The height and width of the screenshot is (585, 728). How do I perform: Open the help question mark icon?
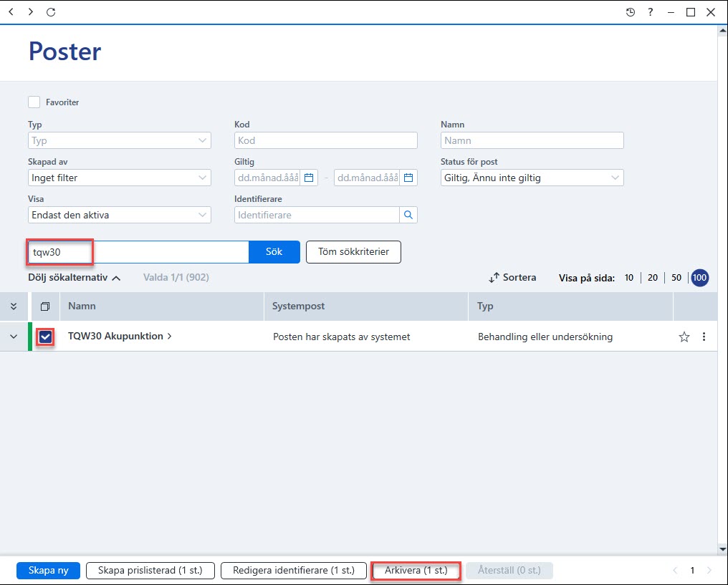[651, 12]
